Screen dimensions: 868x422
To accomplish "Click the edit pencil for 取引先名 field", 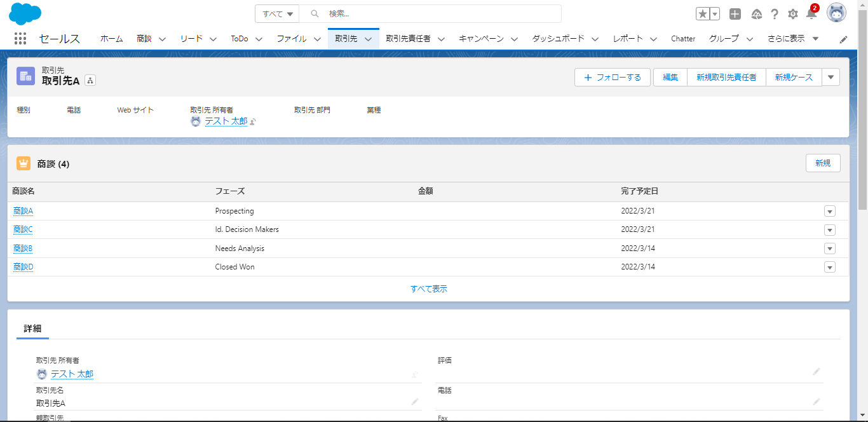I will (x=415, y=402).
